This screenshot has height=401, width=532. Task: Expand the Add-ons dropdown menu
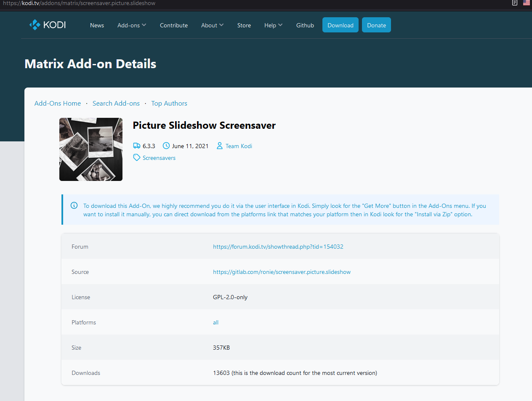[132, 25]
